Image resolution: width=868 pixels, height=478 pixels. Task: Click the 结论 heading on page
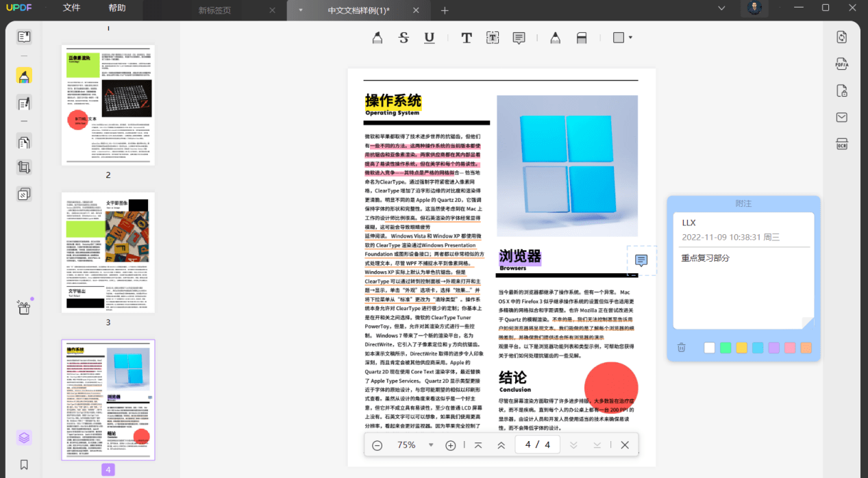[513, 377]
